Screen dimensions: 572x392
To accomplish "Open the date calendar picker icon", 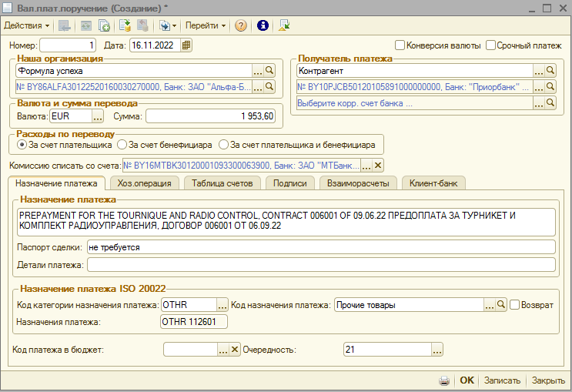I will pos(186,45).
